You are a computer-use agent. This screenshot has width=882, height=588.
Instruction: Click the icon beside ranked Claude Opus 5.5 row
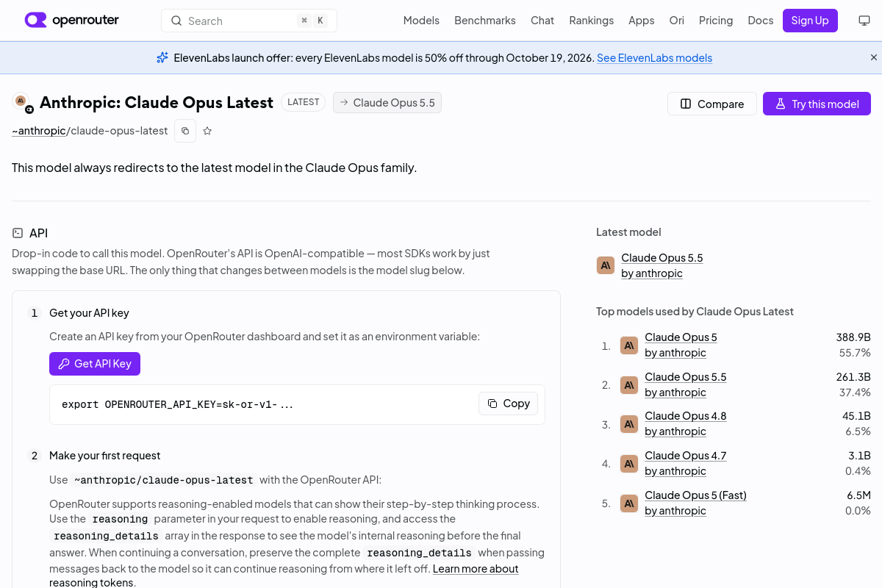(x=629, y=384)
